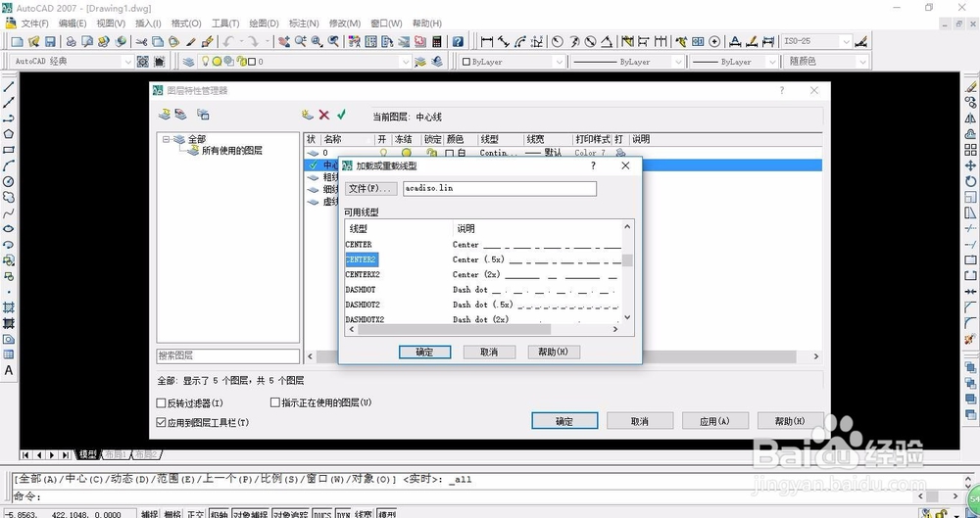Image resolution: width=980 pixels, height=518 pixels.
Task: Open the 随颜色 plot style dropdown
Action: pyautogui.click(x=863, y=62)
